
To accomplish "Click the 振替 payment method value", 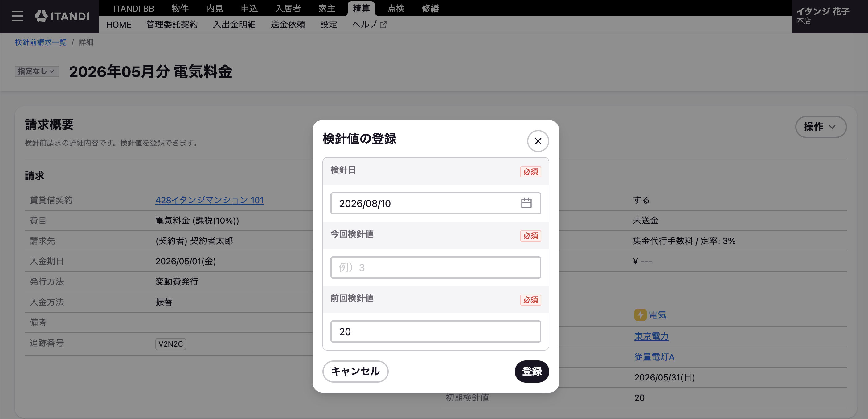I will click(164, 302).
